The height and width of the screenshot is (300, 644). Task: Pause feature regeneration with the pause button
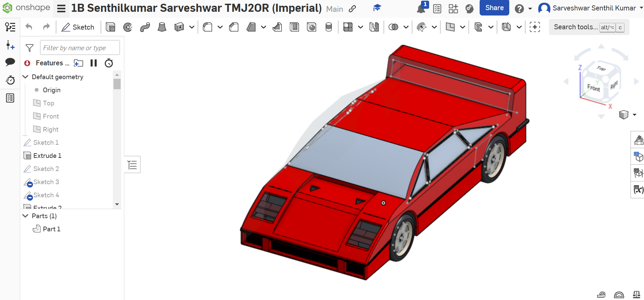[x=94, y=63]
